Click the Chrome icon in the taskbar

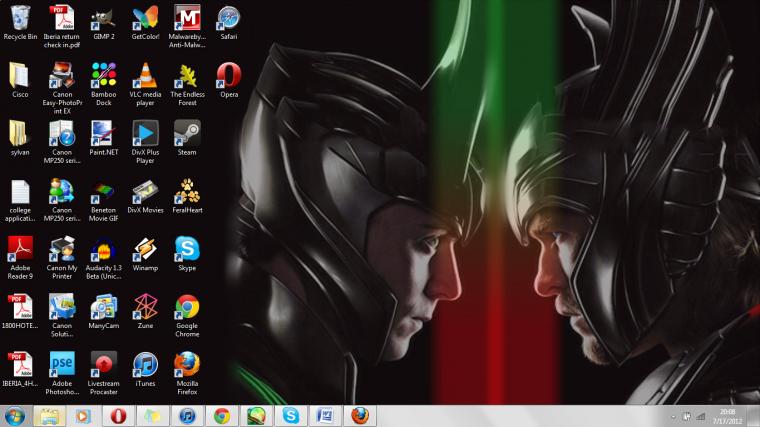click(222, 416)
